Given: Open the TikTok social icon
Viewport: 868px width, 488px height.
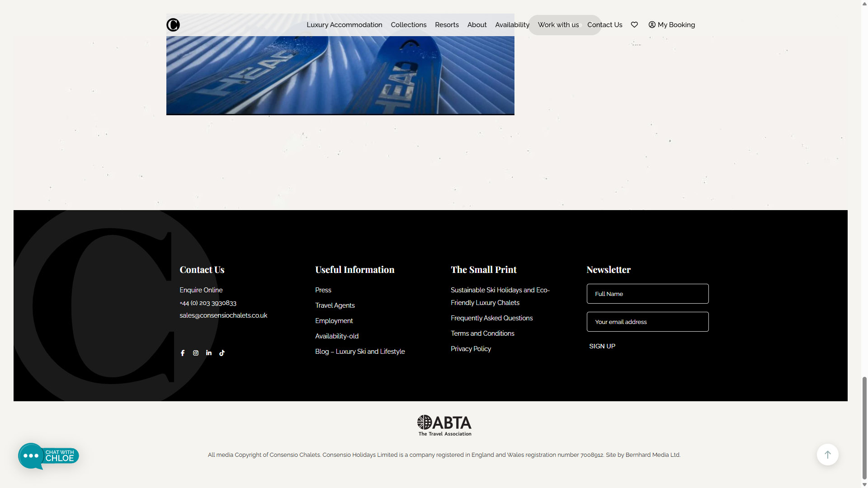Looking at the screenshot, I should 222,353.
